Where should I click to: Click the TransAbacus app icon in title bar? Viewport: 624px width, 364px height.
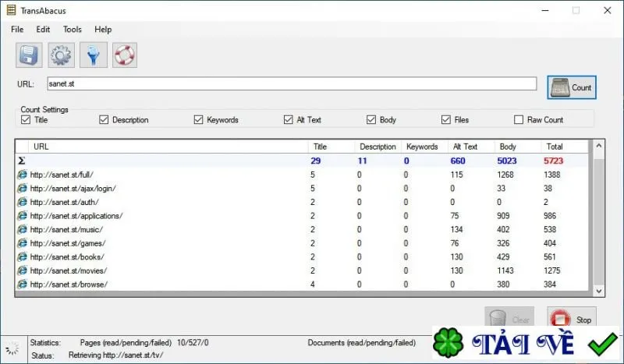(11, 10)
